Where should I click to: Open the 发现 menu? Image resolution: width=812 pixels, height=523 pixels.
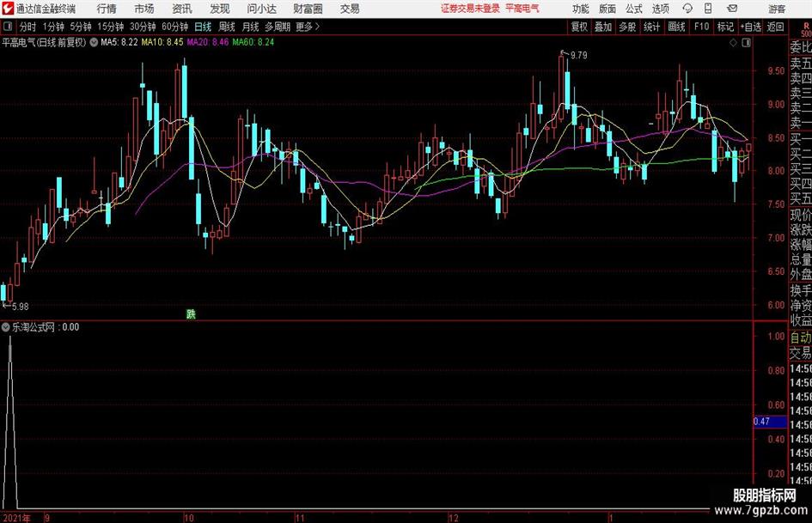coord(220,9)
